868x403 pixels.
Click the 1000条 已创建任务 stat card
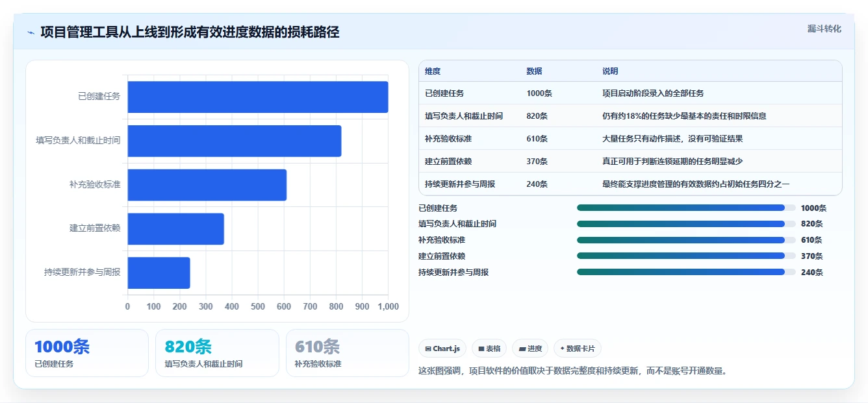click(87, 353)
